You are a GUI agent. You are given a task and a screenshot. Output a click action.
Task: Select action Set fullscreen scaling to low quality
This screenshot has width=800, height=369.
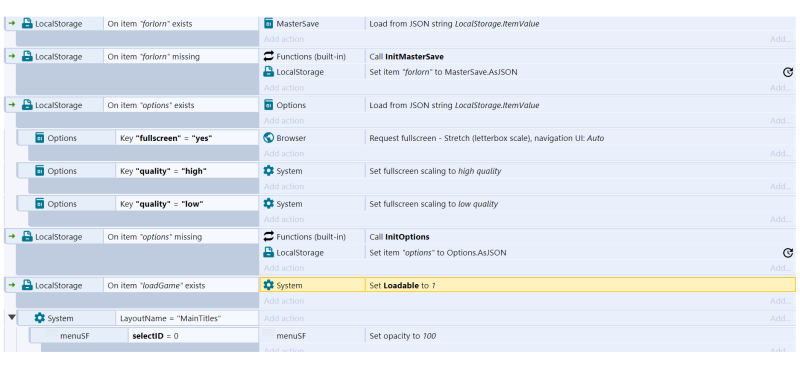(x=580, y=204)
